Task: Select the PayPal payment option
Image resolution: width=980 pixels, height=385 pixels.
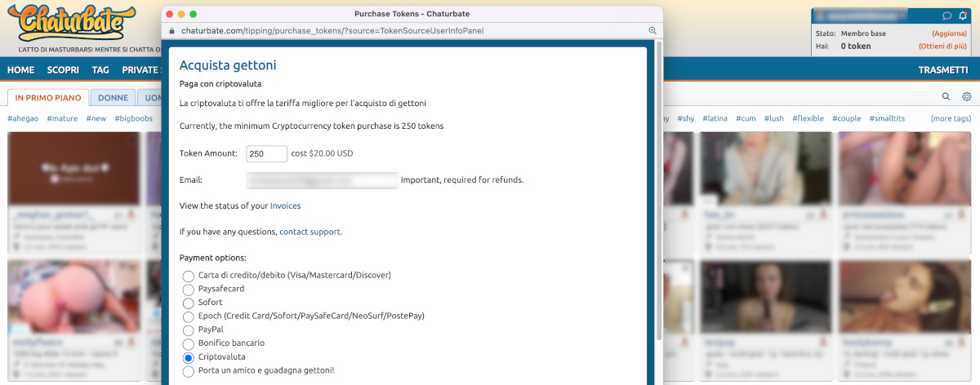Action: (x=189, y=330)
